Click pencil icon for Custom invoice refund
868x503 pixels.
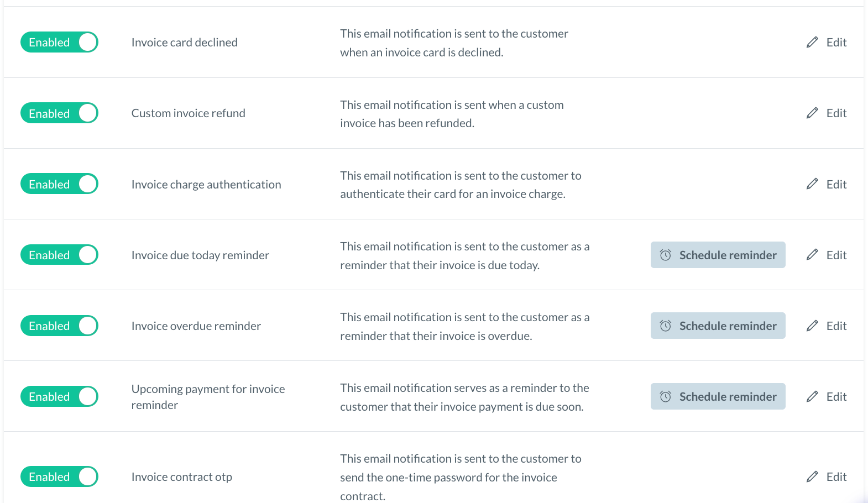click(x=812, y=113)
